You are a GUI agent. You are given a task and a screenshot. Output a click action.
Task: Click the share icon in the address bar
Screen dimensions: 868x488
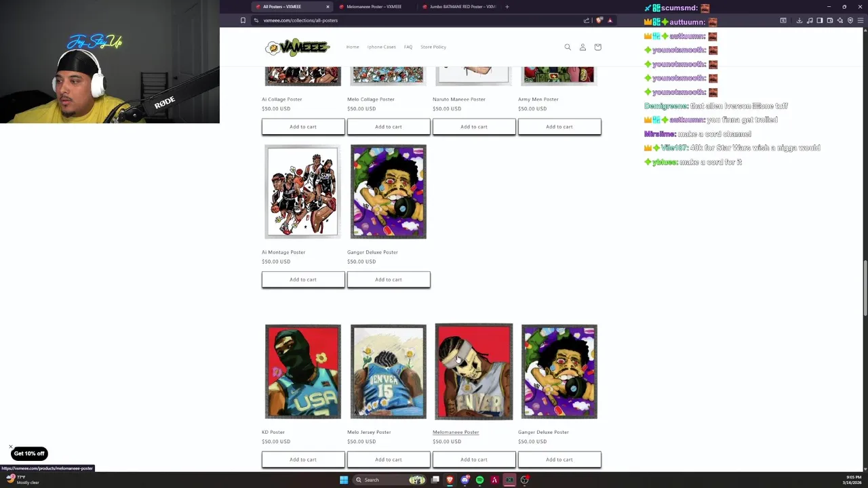[587, 20]
